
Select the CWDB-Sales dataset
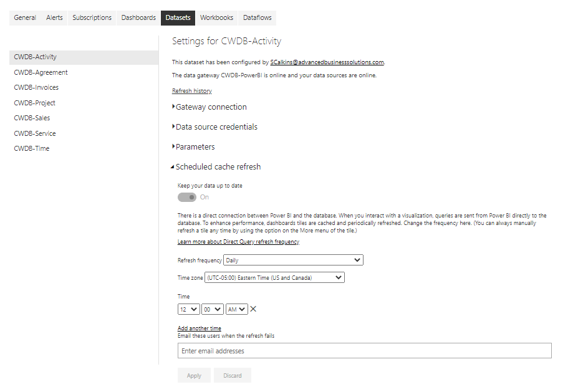pos(84,118)
